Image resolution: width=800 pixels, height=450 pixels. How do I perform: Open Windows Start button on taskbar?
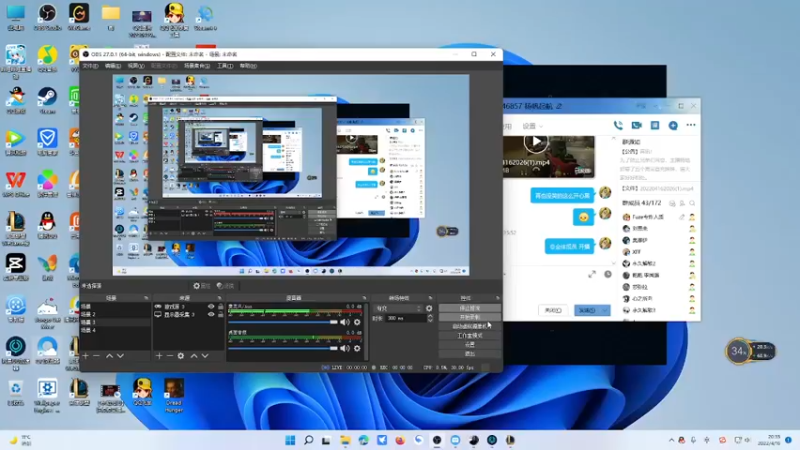pos(290,440)
